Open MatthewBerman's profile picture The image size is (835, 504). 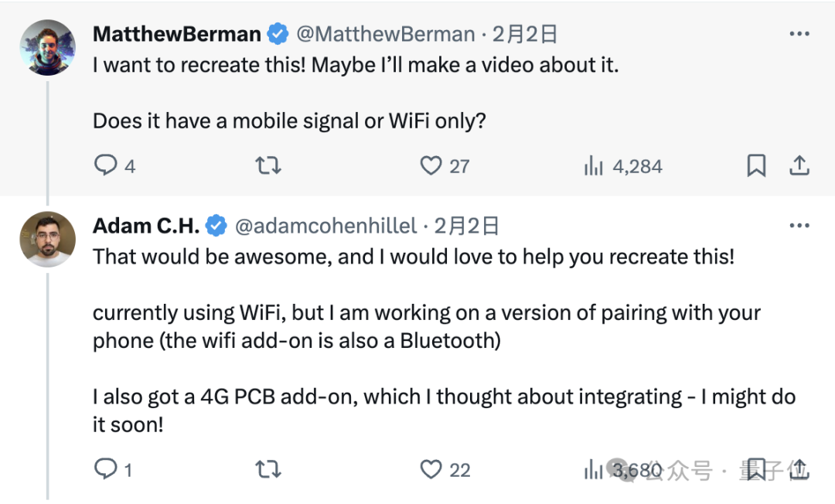pos(47,47)
